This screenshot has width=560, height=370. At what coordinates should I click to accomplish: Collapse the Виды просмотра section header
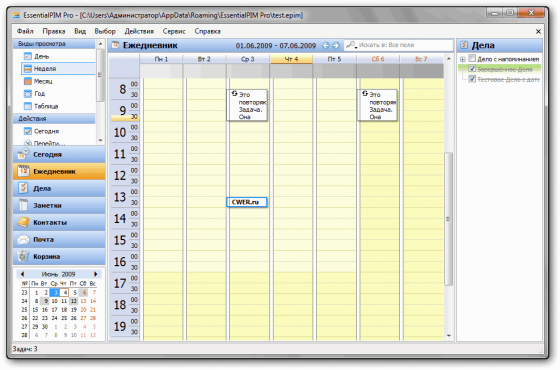(x=54, y=44)
